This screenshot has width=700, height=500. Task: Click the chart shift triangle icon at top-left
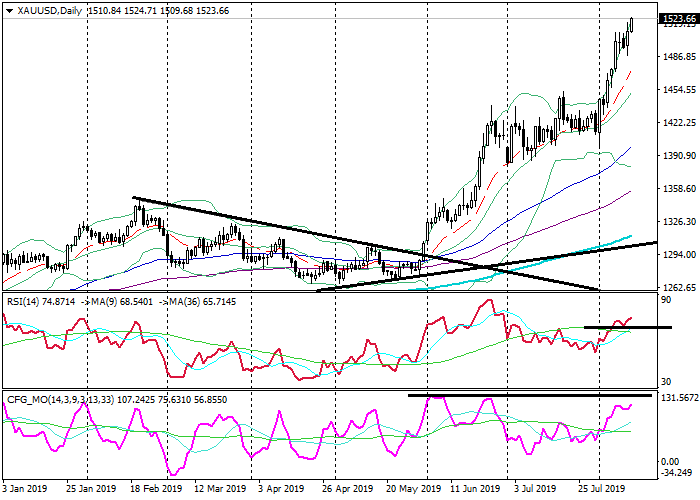[x=7, y=10]
